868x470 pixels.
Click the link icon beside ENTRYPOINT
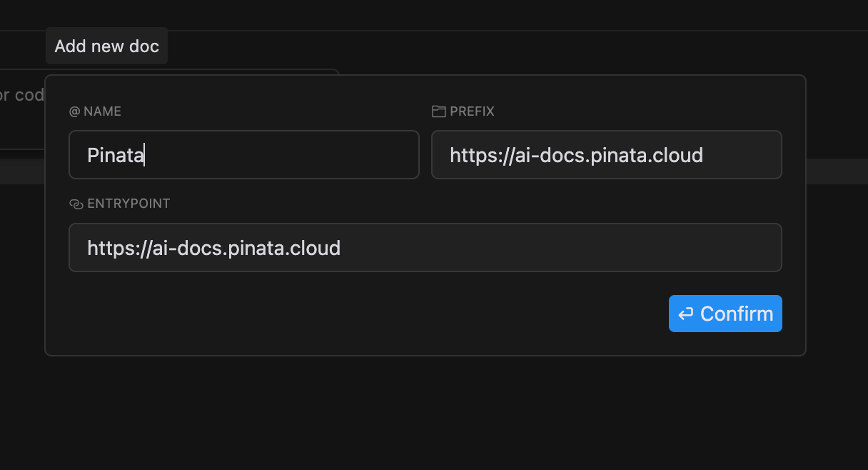tap(76, 204)
